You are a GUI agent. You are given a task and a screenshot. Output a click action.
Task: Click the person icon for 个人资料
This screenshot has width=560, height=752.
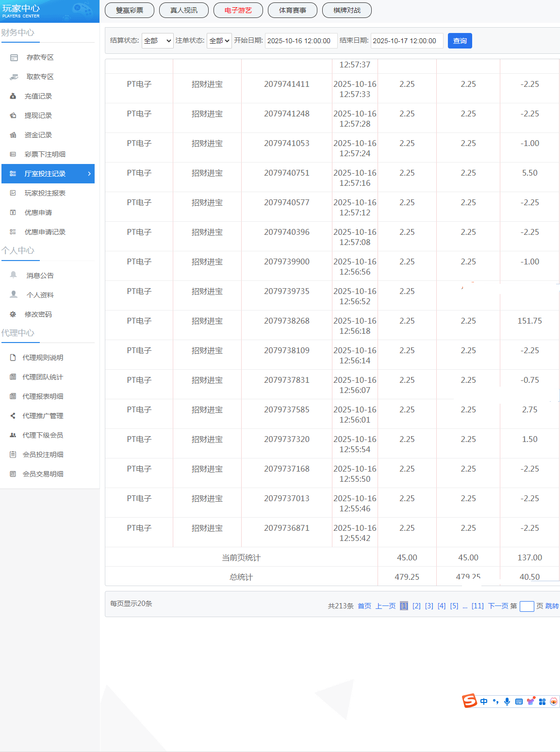tap(14, 294)
